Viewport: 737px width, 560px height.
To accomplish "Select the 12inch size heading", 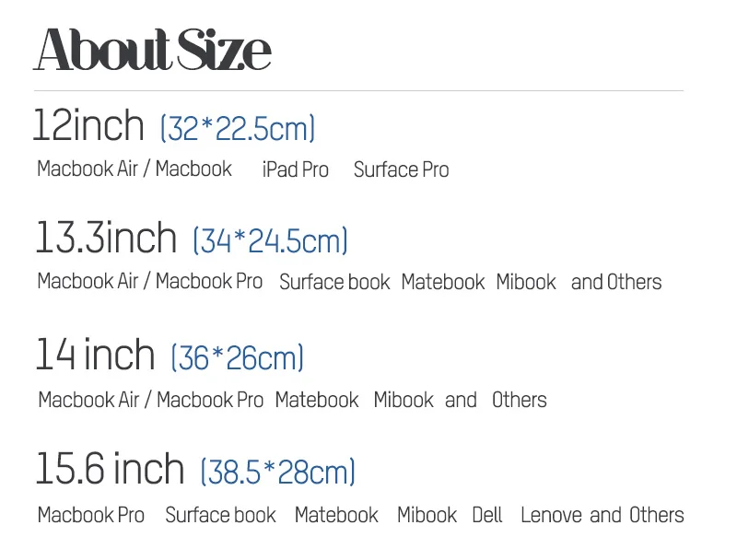I will 88,125.
